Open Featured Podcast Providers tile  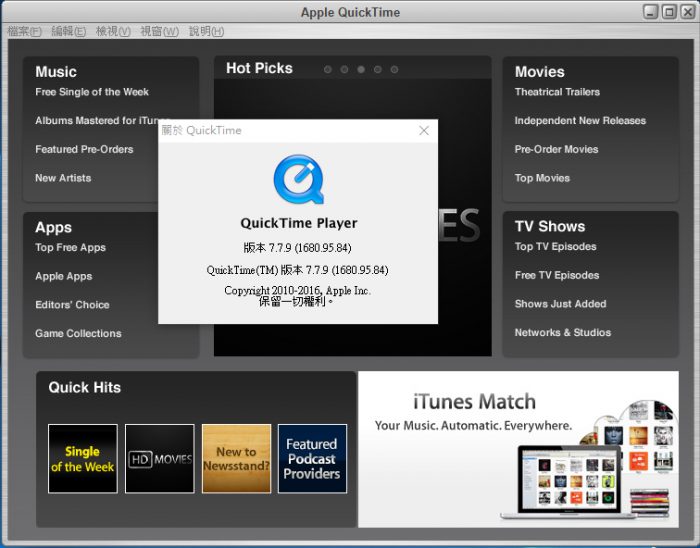tap(312, 459)
